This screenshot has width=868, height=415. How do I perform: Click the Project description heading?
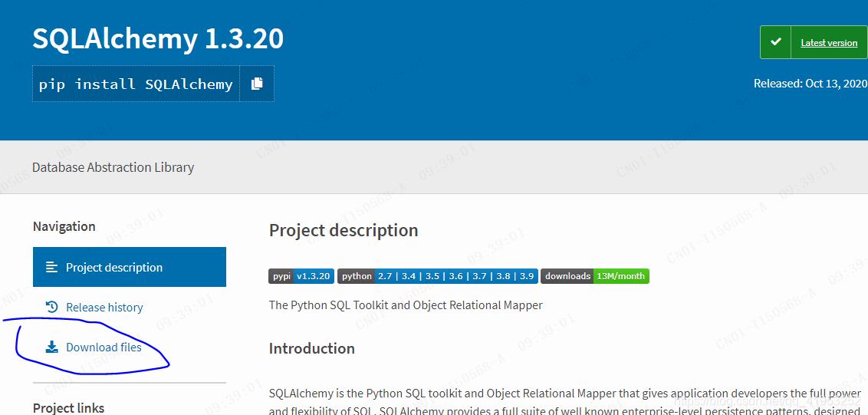pyautogui.click(x=344, y=230)
